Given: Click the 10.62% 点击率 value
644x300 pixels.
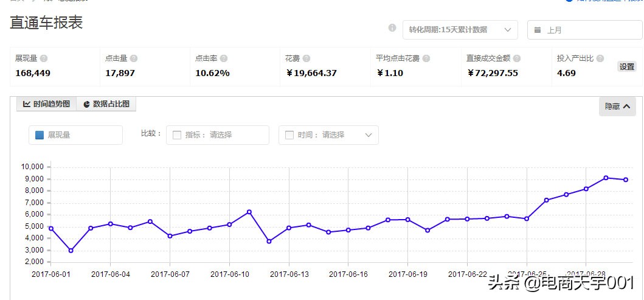Looking at the screenshot, I should 212,74.
